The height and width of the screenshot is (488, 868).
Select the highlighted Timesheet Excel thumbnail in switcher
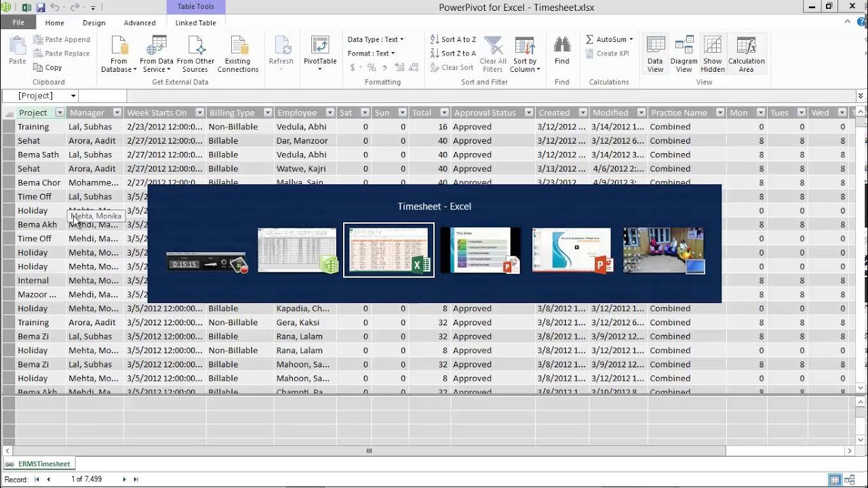[389, 250]
